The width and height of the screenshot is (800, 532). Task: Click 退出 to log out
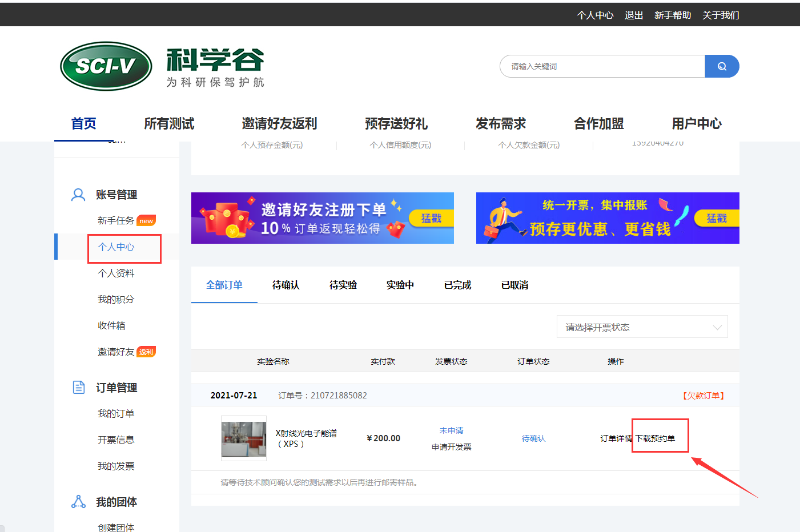[x=634, y=15]
